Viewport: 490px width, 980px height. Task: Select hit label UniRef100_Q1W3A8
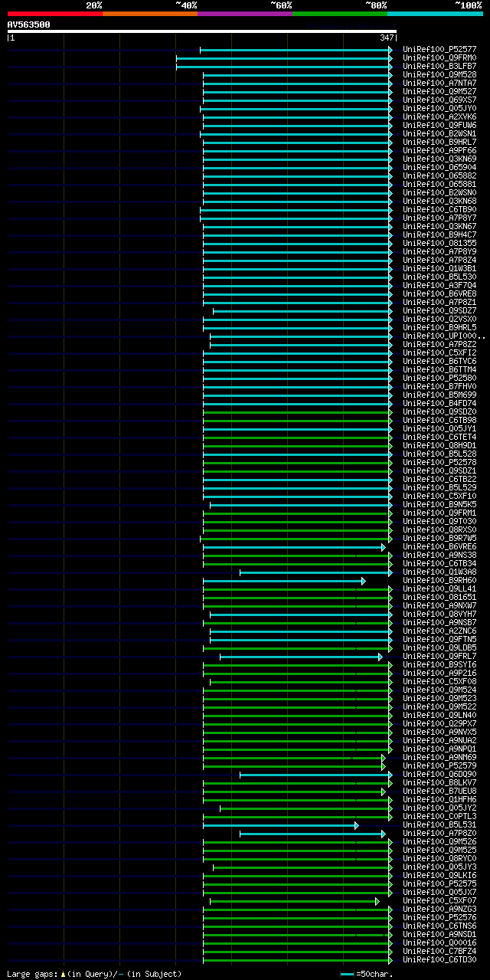(440, 572)
